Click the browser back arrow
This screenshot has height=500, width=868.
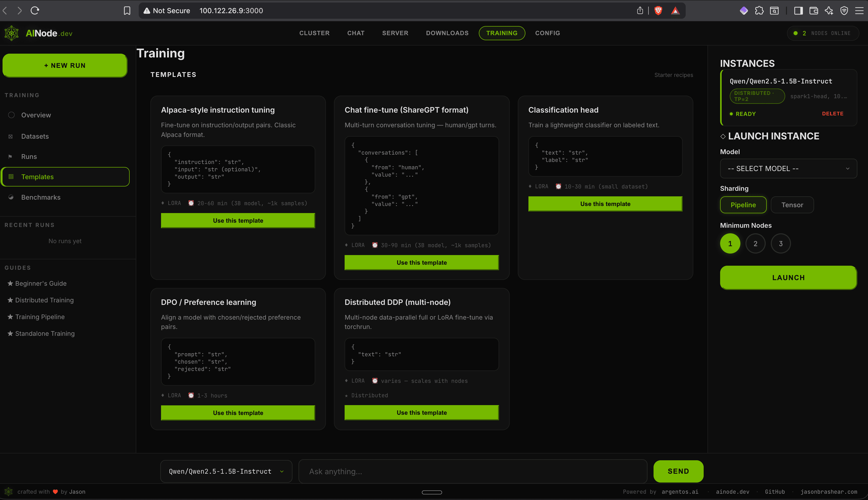coord(5,11)
